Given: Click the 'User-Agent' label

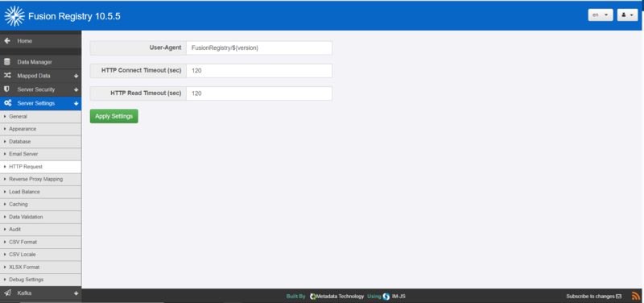Looking at the screenshot, I should click(166, 48).
